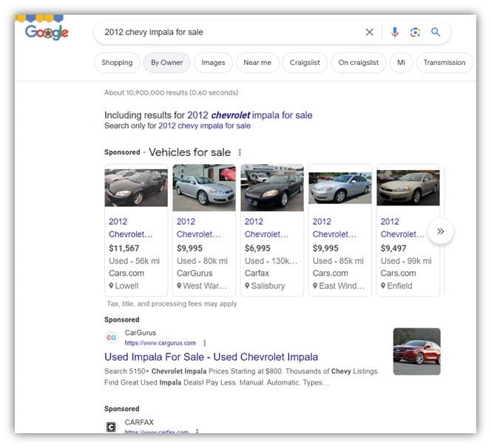The height and width of the screenshot is (448, 491).
Task: Show next vehicles with double chevron arrow
Action: (x=441, y=231)
